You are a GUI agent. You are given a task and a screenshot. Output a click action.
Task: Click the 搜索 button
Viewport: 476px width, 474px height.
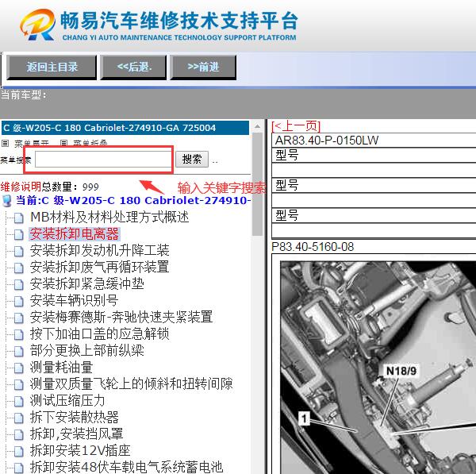click(x=192, y=160)
